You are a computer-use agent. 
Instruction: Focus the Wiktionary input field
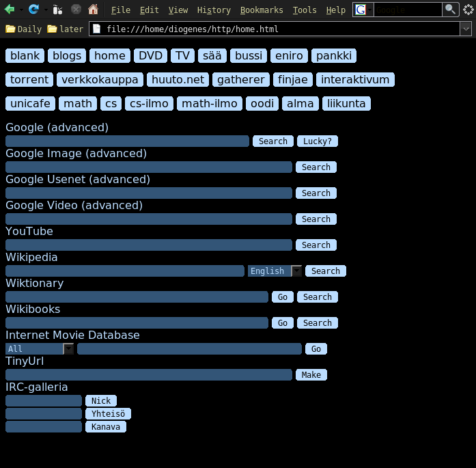tap(137, 297)
